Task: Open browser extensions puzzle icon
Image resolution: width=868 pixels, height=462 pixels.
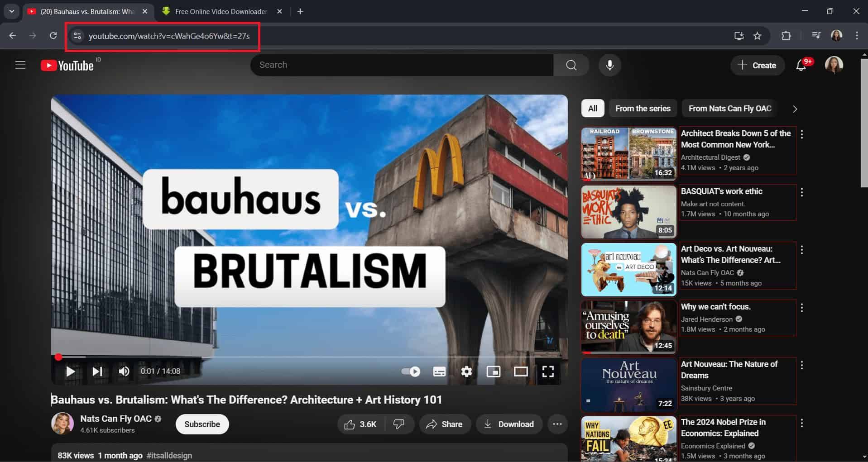Action: click(786, 36)
